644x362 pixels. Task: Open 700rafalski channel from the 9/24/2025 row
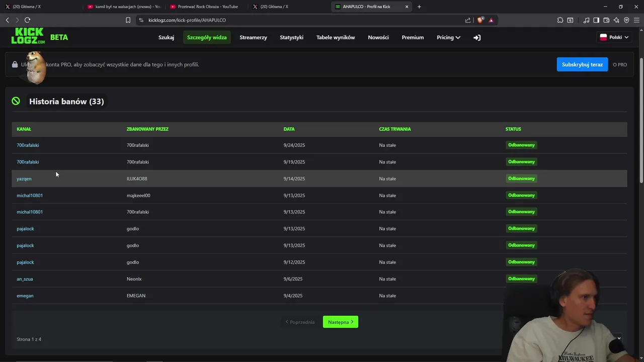click(x=28, y=145)
